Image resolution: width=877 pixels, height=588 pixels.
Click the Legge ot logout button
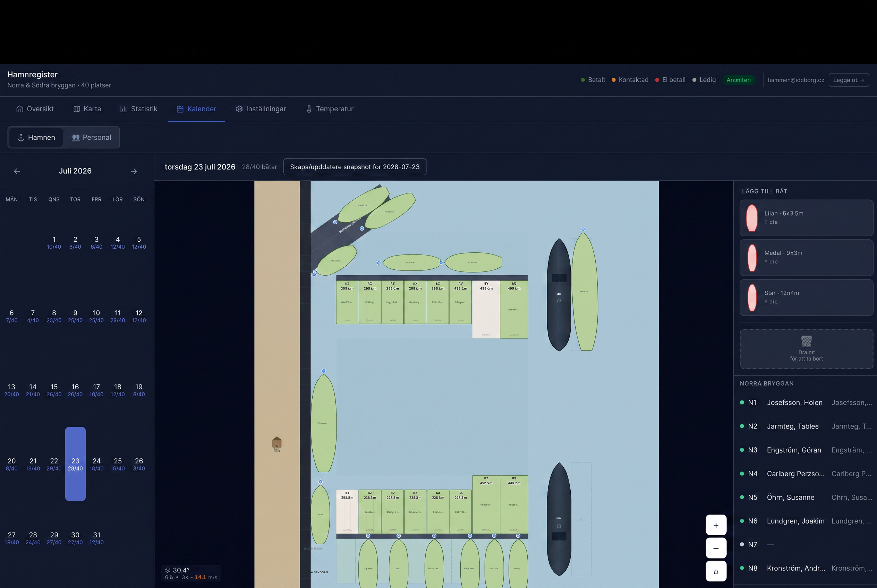849,80
